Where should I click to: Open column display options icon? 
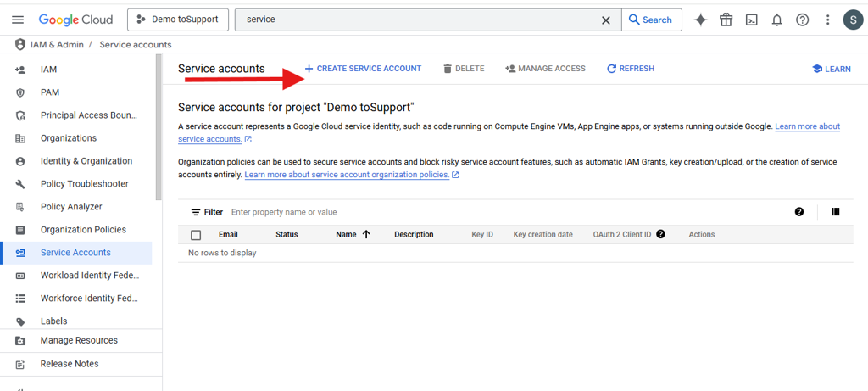pyautogui.click(x=835, y=212)
